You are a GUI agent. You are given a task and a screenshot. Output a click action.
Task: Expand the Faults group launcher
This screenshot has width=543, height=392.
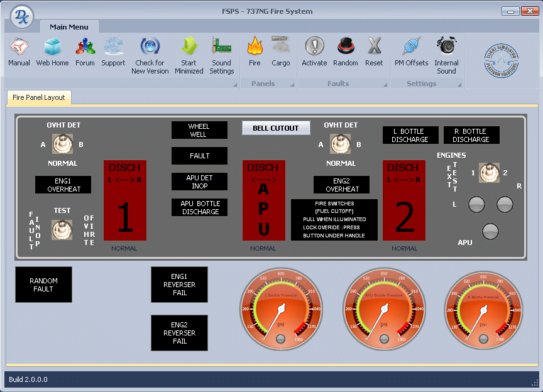(385, 85)
